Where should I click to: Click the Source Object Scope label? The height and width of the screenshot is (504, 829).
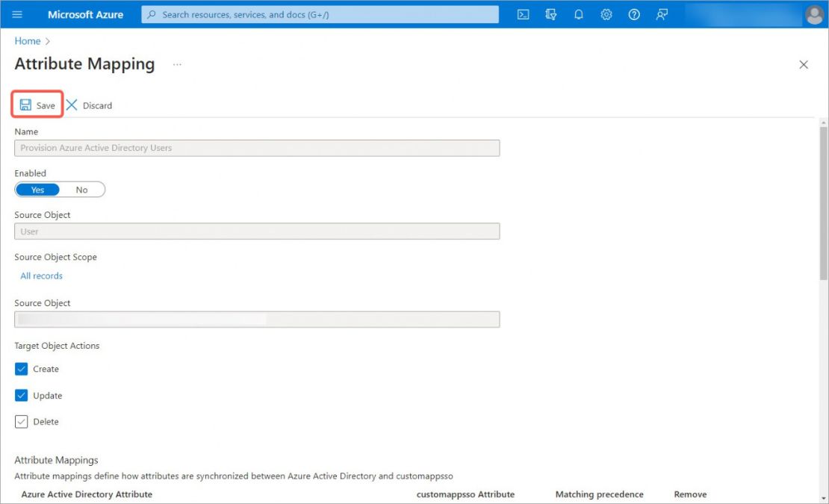tap(55, 258)
